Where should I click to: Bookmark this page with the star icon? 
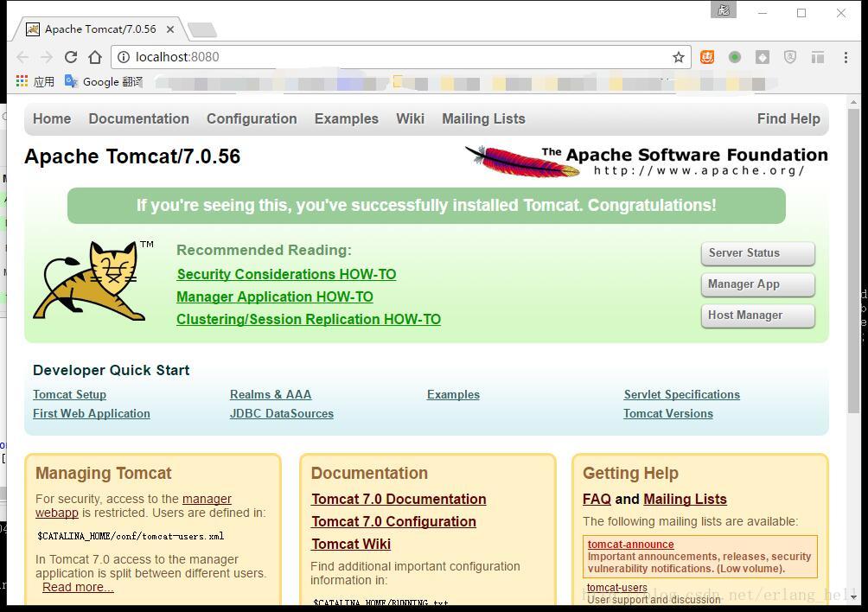tap(679, 57)
